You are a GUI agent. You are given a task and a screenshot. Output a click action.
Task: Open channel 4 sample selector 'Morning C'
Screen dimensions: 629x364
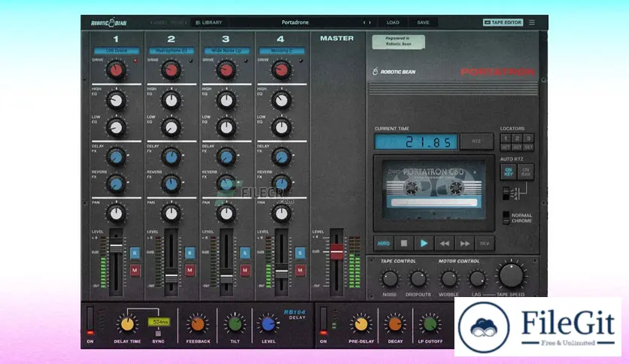pyautogui.click(x=281, y=51)
